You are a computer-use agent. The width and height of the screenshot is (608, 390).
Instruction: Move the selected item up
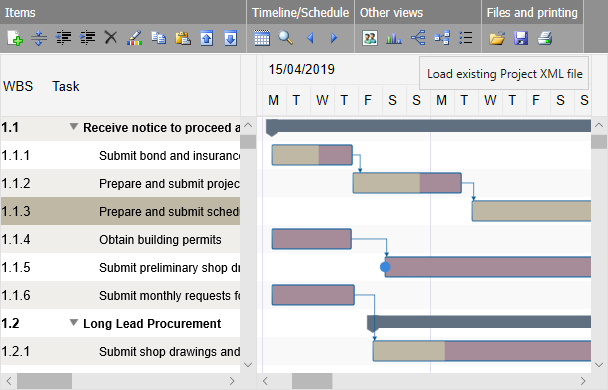[207, 38]
